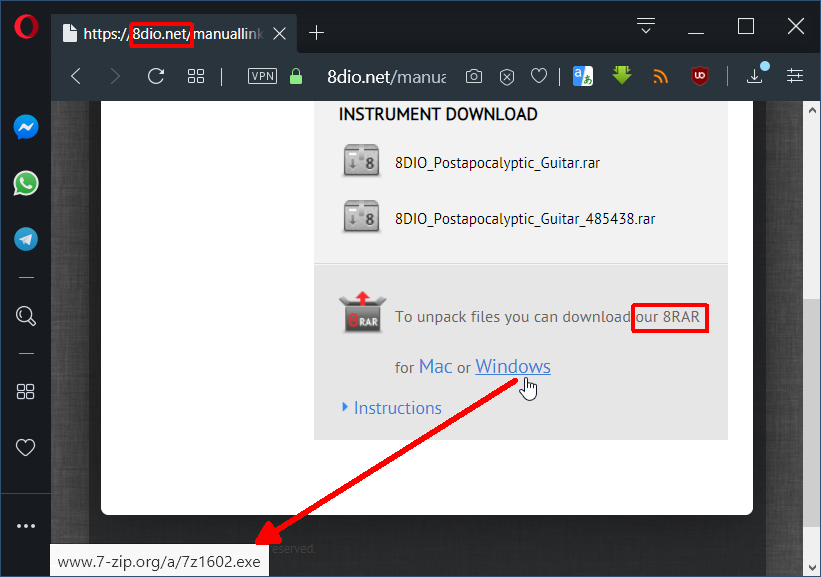Open the Opera main menu logo

point(26,27)
